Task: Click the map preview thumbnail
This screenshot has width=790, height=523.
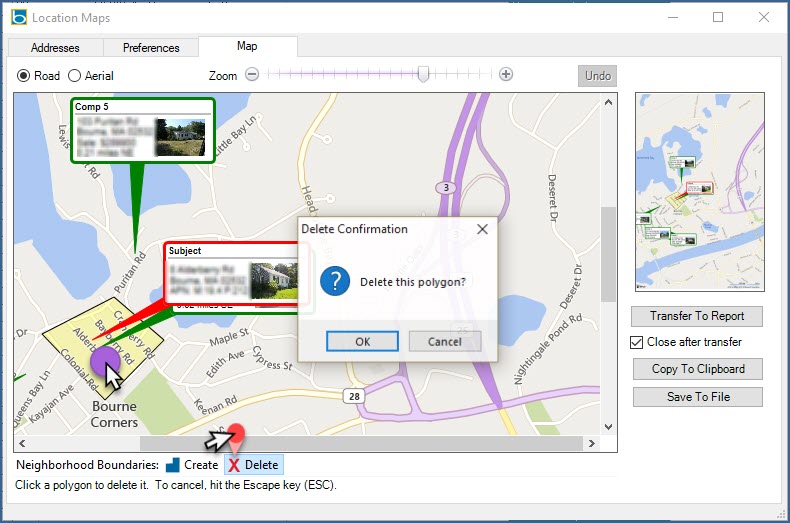Action: click(700, 191)
